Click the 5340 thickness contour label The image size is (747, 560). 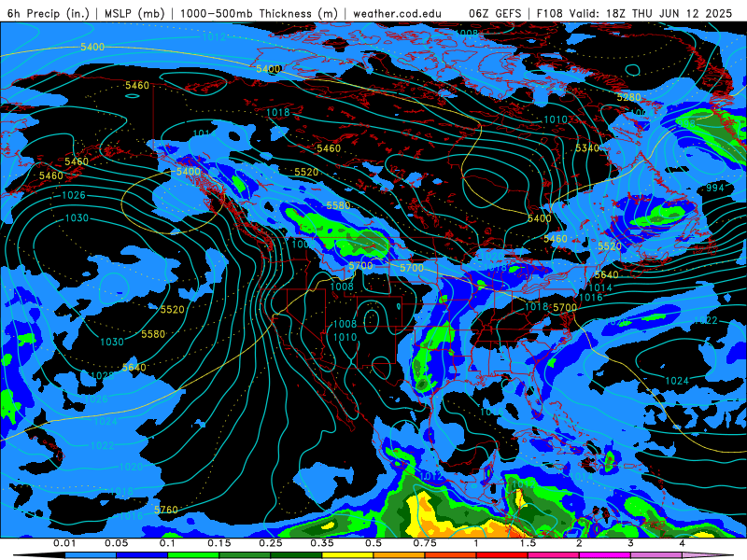(587, 147)
